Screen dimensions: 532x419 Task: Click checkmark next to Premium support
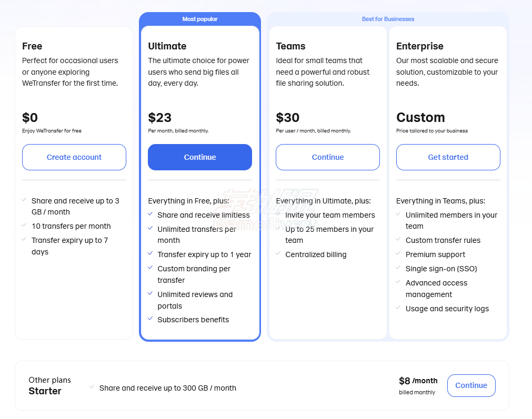(398, 253)
